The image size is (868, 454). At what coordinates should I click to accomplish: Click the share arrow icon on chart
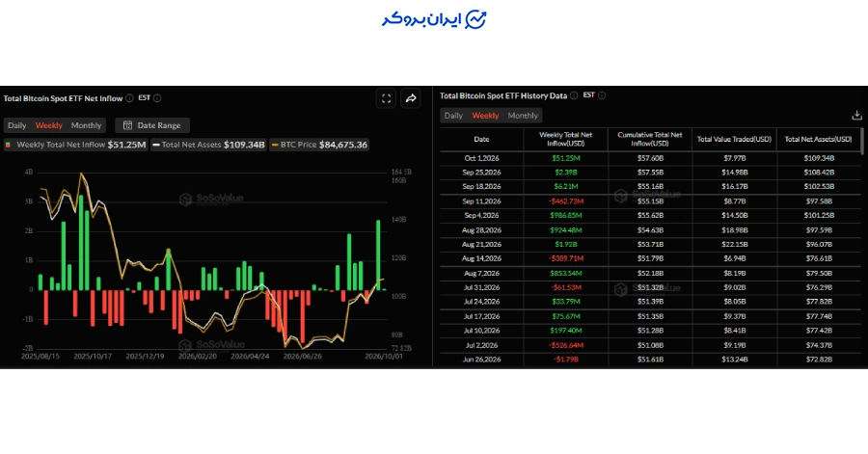[x=411, y=98]
